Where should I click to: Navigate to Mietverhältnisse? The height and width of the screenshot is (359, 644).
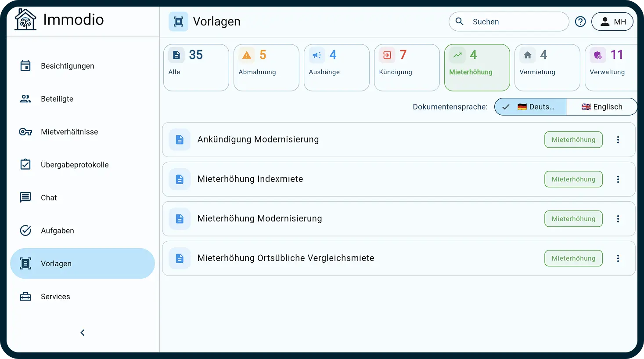tap(83, 132)
